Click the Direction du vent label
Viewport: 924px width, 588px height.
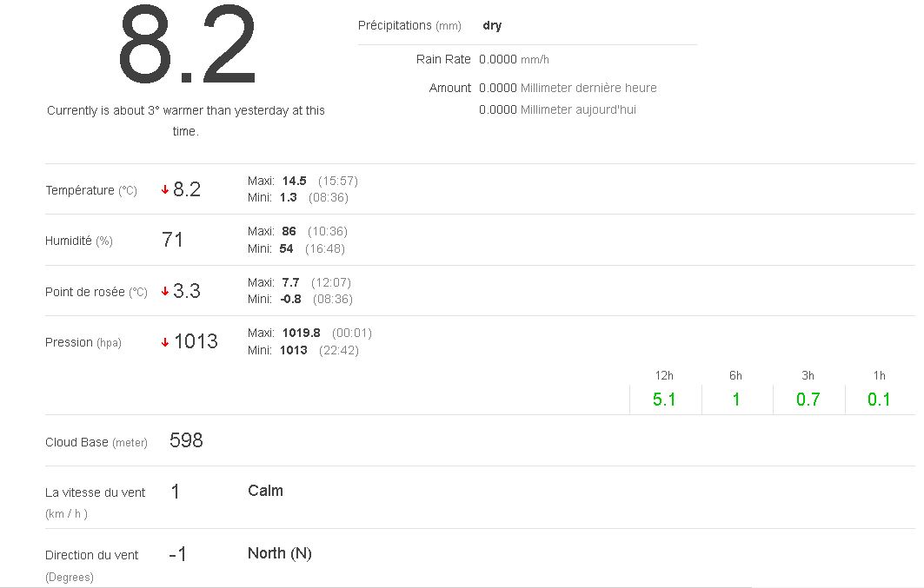(x=92, y=555)
